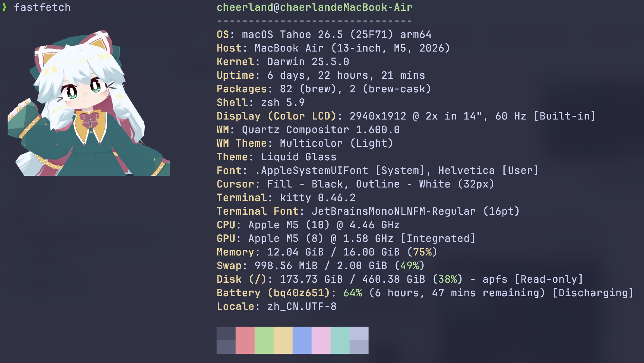Click the 'CPU: Apple M5 (10)' line

308,225
